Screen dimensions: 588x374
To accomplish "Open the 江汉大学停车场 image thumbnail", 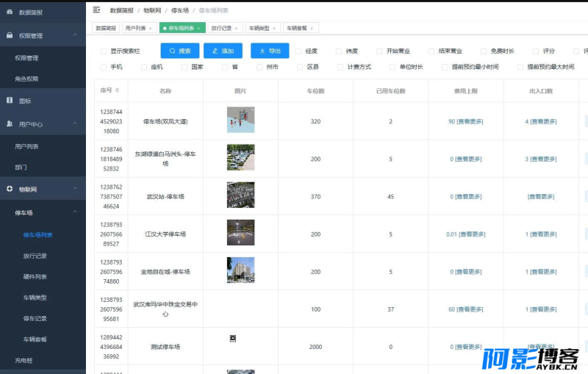I will tap(241, 232).
